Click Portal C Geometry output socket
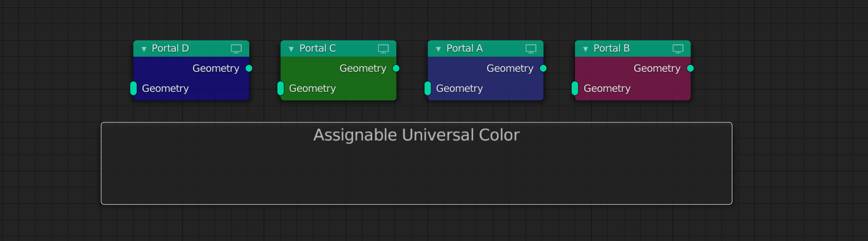The height and width of the screenshot is (241, 868). pyautogui.click(x=396, y=68)
